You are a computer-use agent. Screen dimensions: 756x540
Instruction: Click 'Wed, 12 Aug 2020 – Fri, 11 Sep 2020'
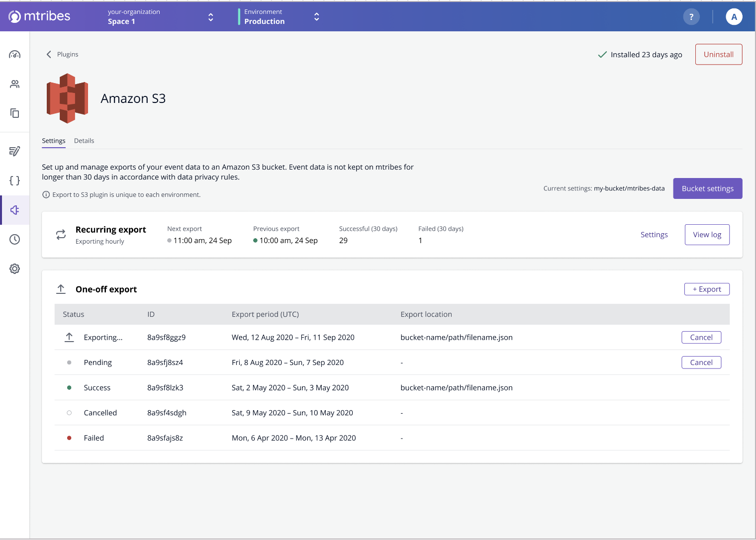pyautogui.click(x=293, y=337)
